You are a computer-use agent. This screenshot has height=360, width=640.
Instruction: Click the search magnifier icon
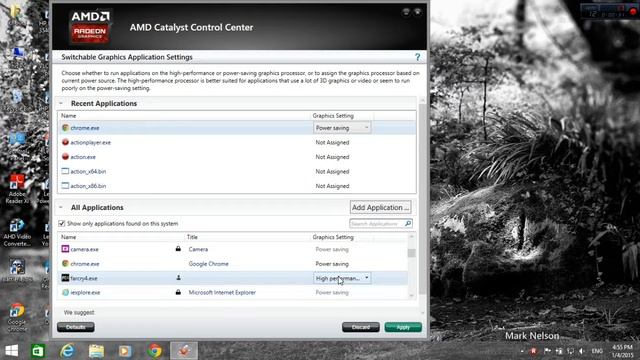407,224
